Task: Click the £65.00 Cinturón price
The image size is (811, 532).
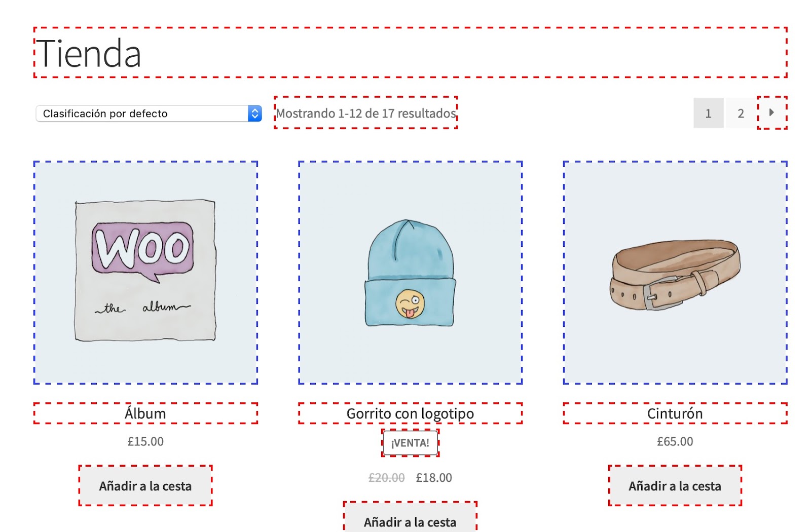Action: [x=675, y=441]
